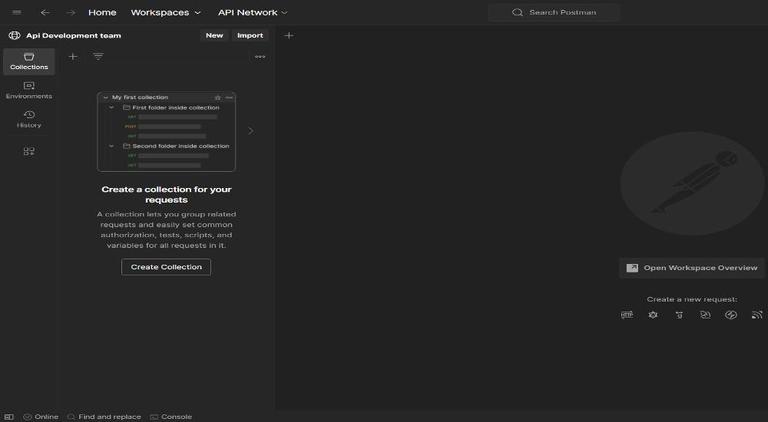The height and width of the screenshot is (422, 768).
Task: Open Find and replace
Action: pos(104,417)
